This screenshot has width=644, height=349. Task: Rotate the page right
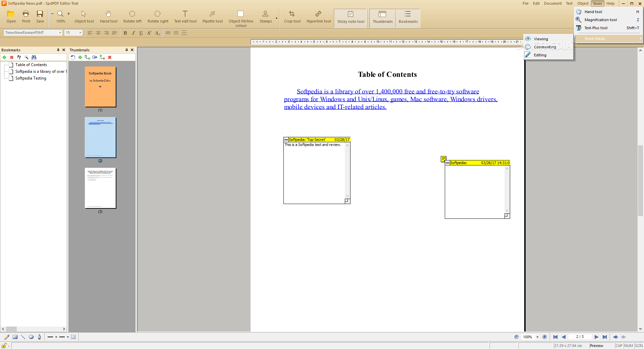pos(158,17)
